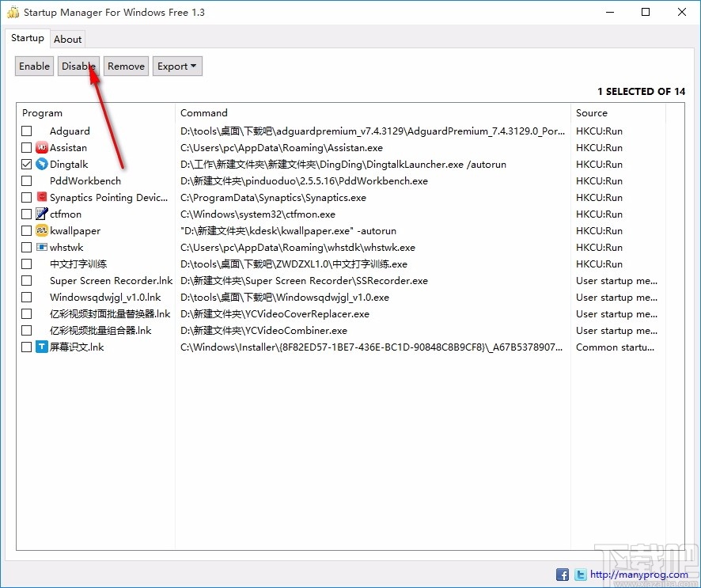The image size is (701, 588).
Task: Check the PddWorkbench checkbox
Action: [26, 180]
